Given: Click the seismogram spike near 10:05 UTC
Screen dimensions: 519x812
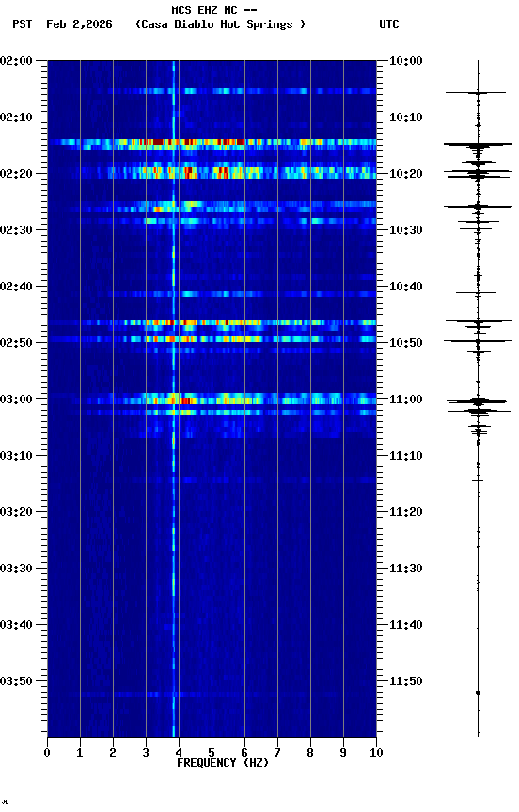Looking at the screenshot, I should 476,93.
